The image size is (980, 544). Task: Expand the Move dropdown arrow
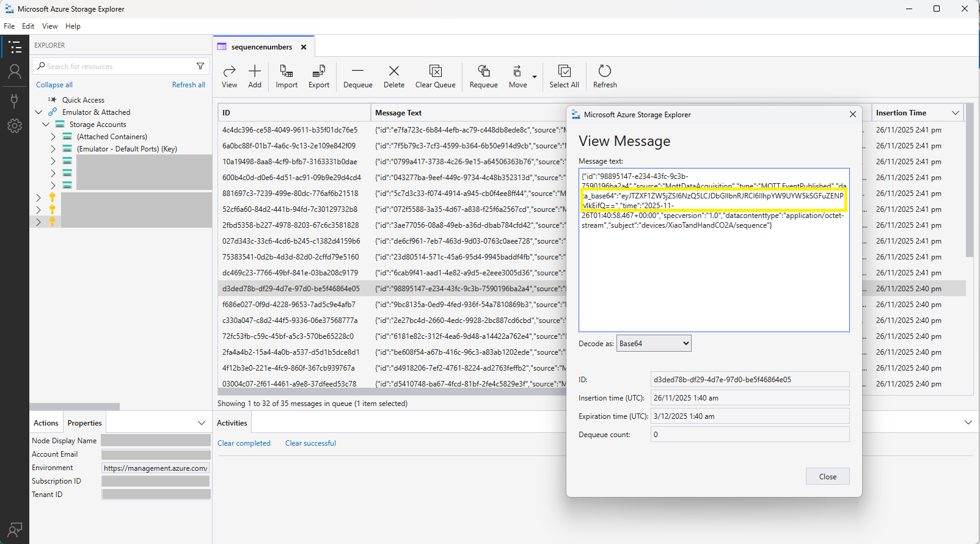click(x=535, y=77)
